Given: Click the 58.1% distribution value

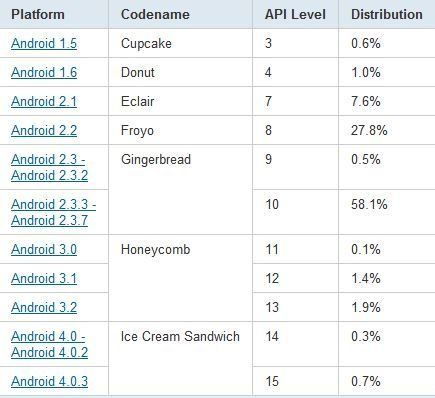Looking at the screenshot, I should click(x=369, y=204).
